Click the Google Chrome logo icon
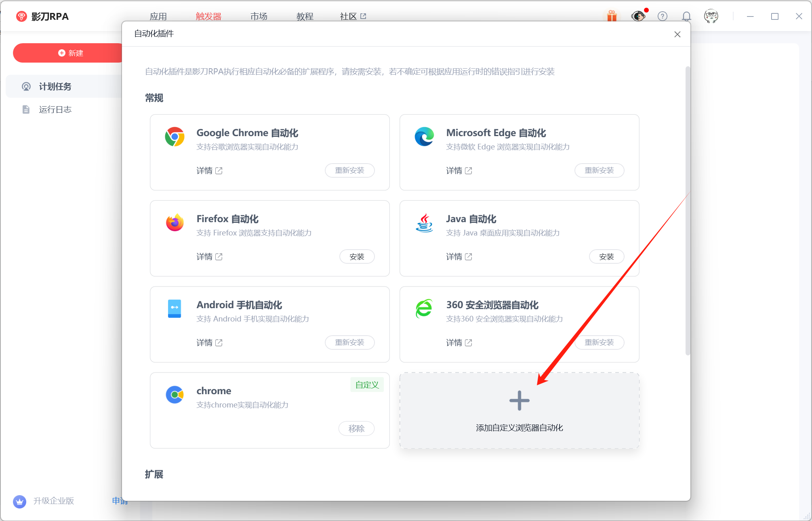The width and height of the screenshot is (812, 521). 175,137
